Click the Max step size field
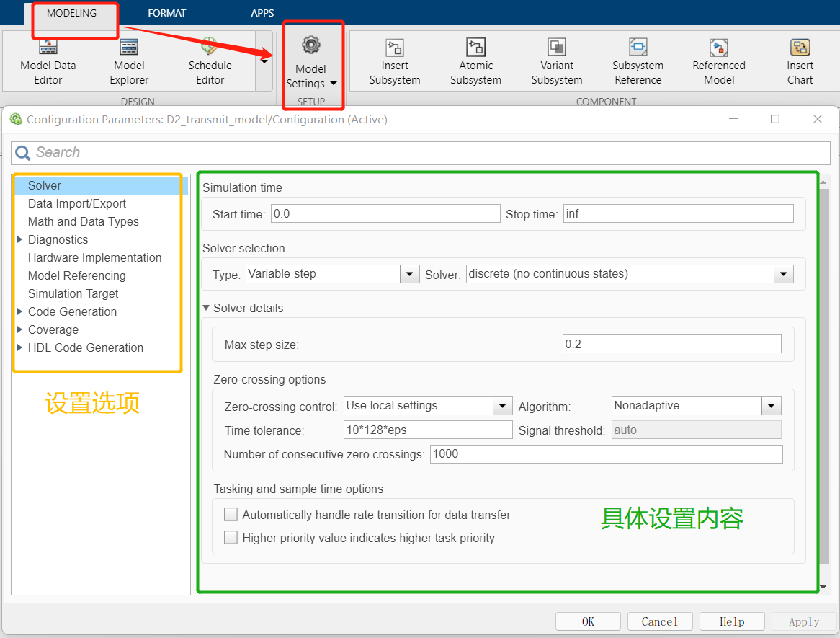Viewport: 840px width, 638px height. click(672, 344)
